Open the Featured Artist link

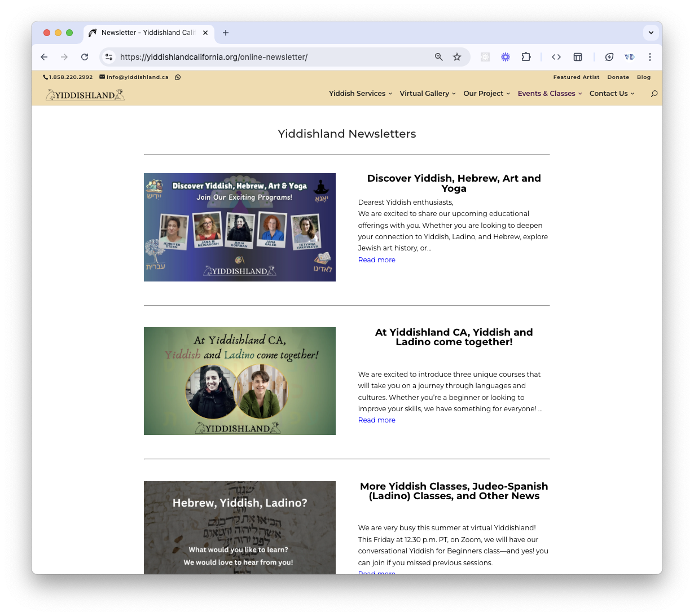click(576, 77)
